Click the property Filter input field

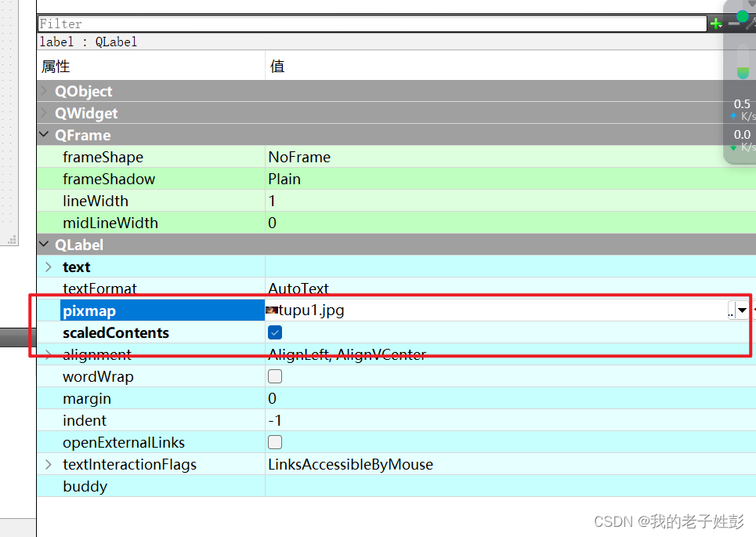(x=372, y=24)
